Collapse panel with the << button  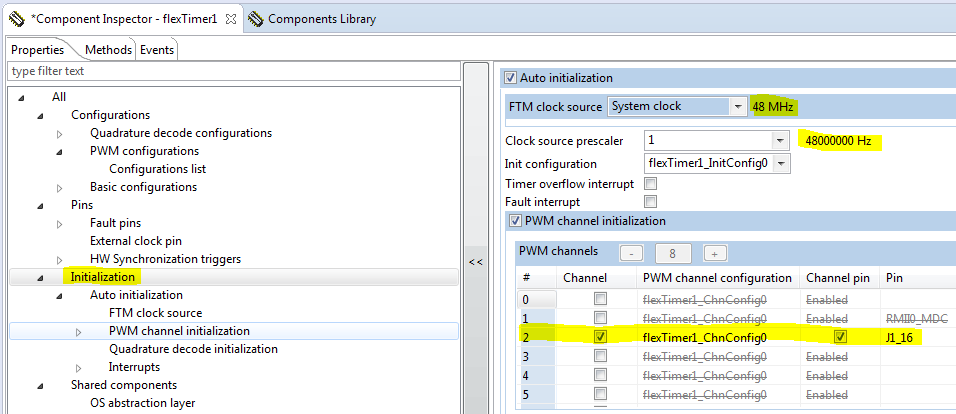click(476, 262)
